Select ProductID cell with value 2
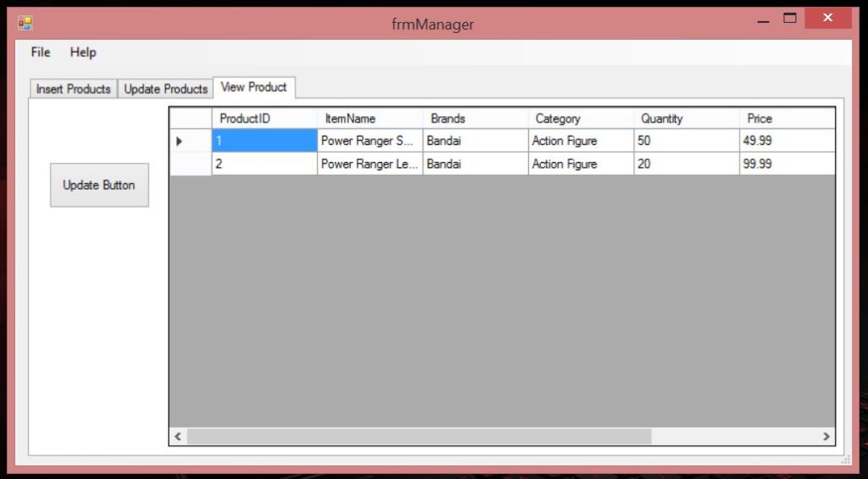 coord(264,164)
